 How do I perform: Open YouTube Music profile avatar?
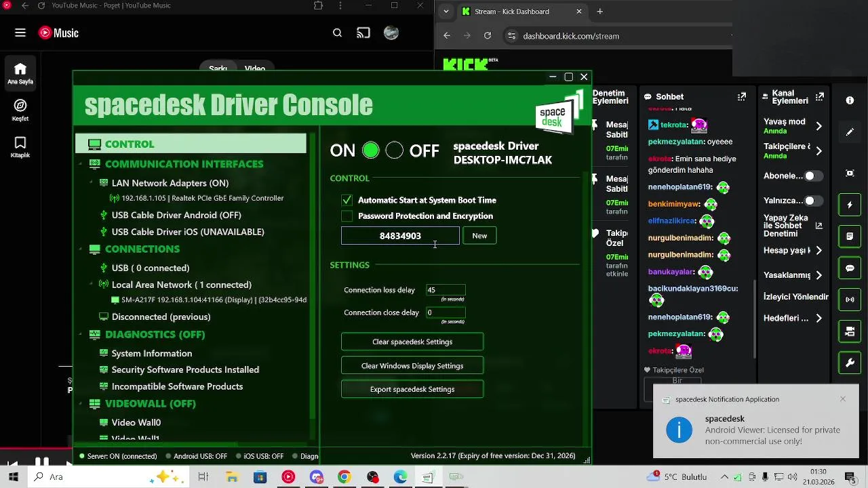(x=391, y=33)
